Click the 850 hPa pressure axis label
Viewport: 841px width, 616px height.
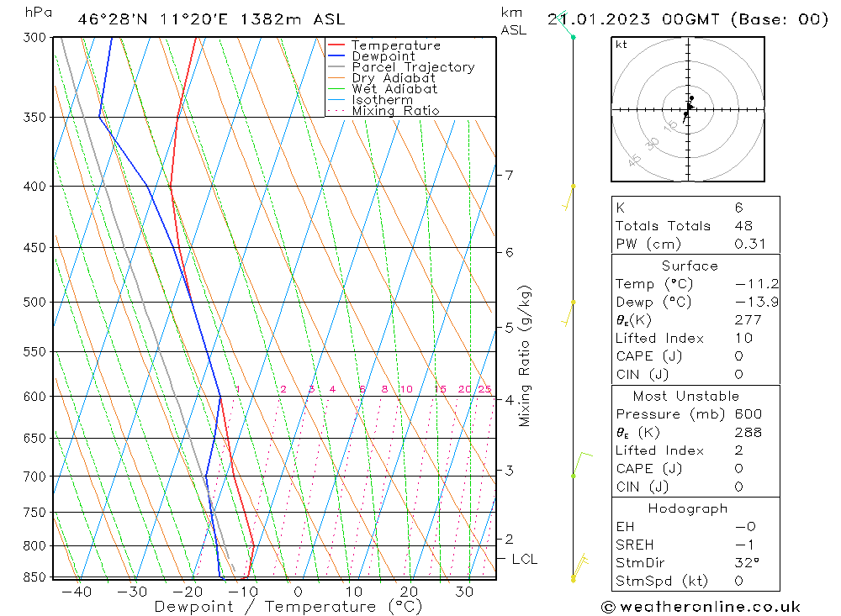coord(34,577)
